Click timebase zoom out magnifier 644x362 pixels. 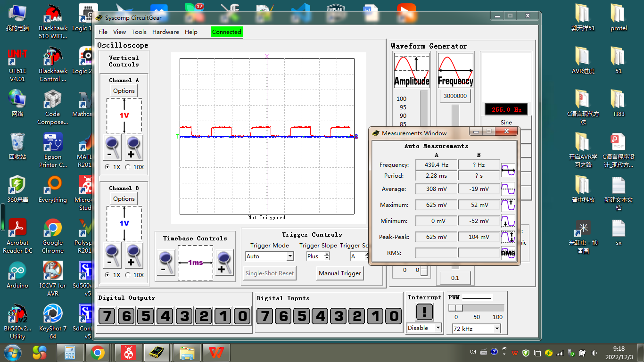tap(165, 263)
